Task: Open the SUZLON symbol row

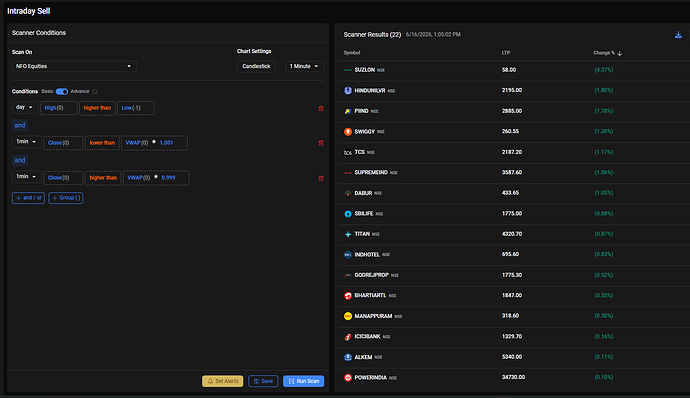Action: [x=514, y=70]
